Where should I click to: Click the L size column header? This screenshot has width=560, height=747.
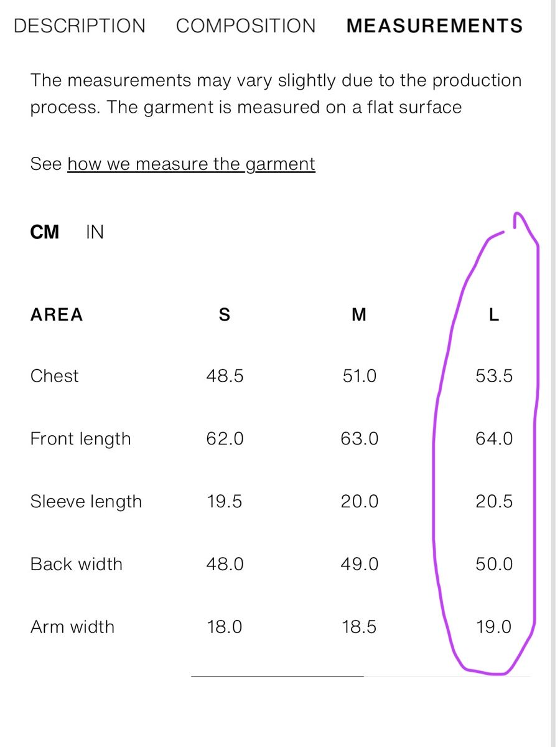point(494,314)
